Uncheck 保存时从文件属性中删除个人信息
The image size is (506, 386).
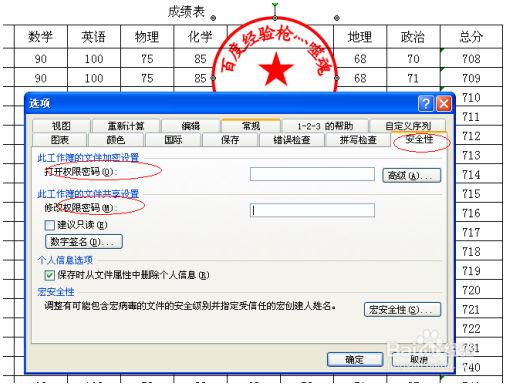[x=49, y=275]
